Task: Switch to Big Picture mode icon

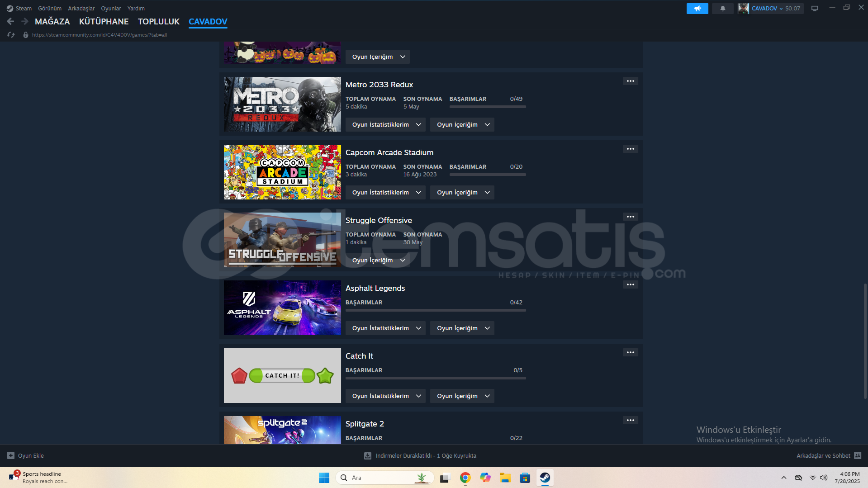Action: click(x=815, y=8)
